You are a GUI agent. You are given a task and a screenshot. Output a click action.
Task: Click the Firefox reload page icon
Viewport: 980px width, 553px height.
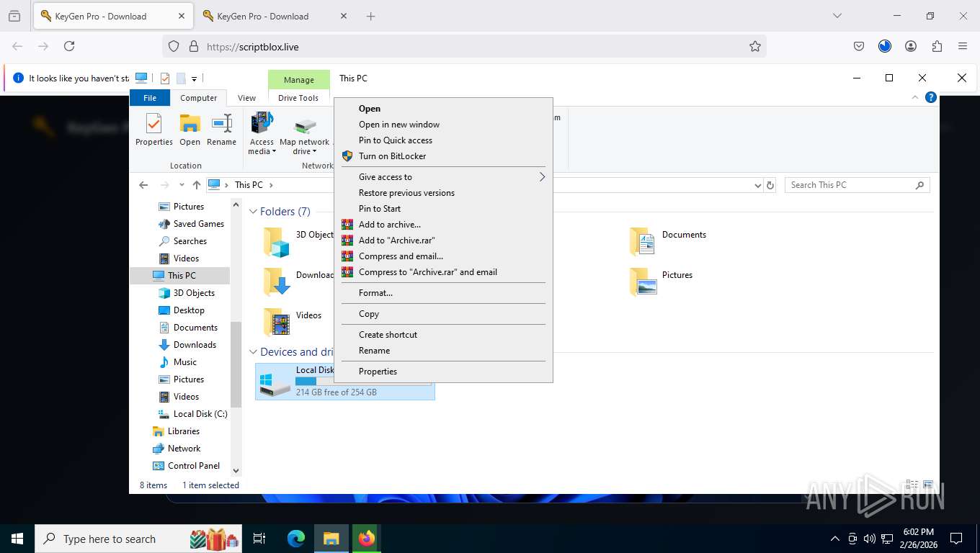click(69, 46)
